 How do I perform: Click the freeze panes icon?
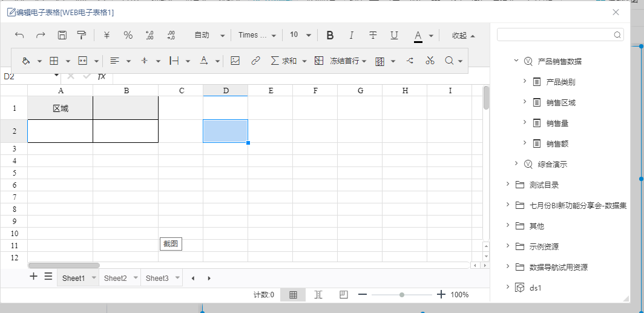(x=319, y=61)
